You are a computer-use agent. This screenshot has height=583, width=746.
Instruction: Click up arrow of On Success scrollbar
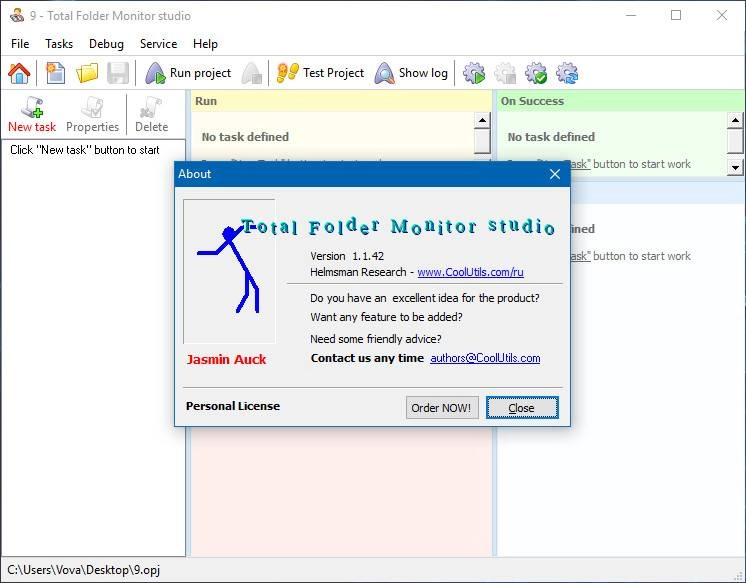[x=735, y=120]
